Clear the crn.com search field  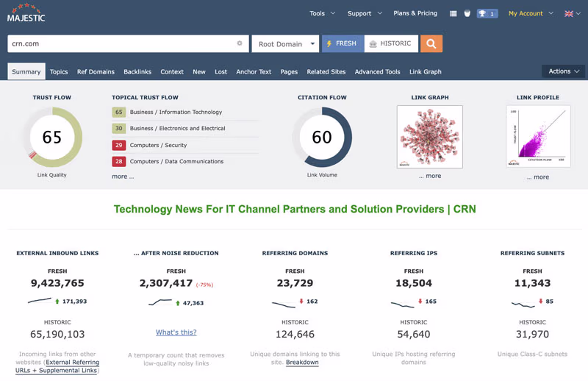(240, 44)
